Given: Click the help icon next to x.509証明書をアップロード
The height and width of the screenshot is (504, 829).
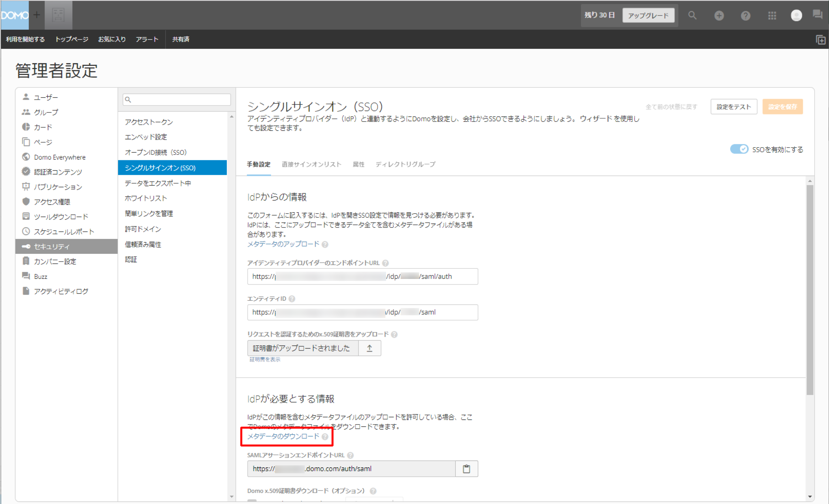Looking at the screenshot, I should (x=394, y=334).
